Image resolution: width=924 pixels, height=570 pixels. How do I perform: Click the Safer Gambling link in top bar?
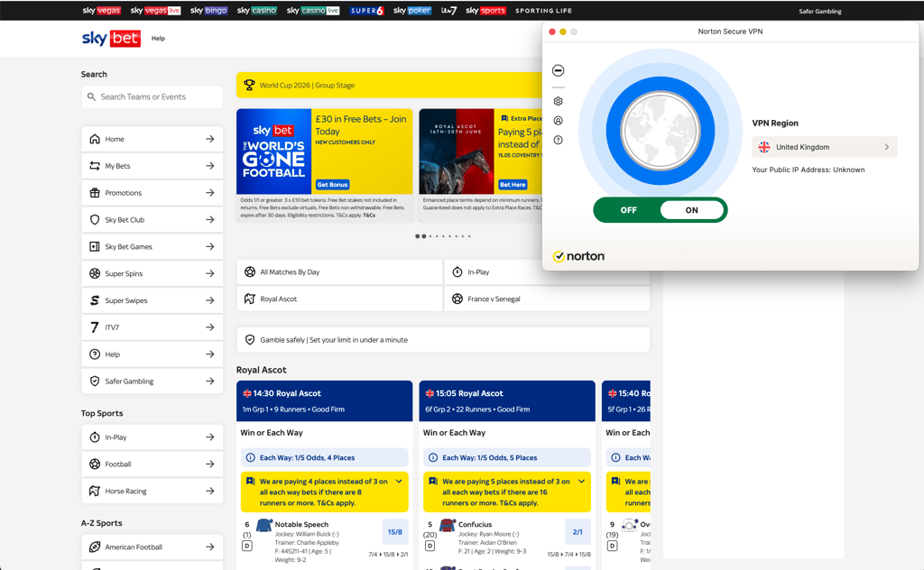[819, 11]
